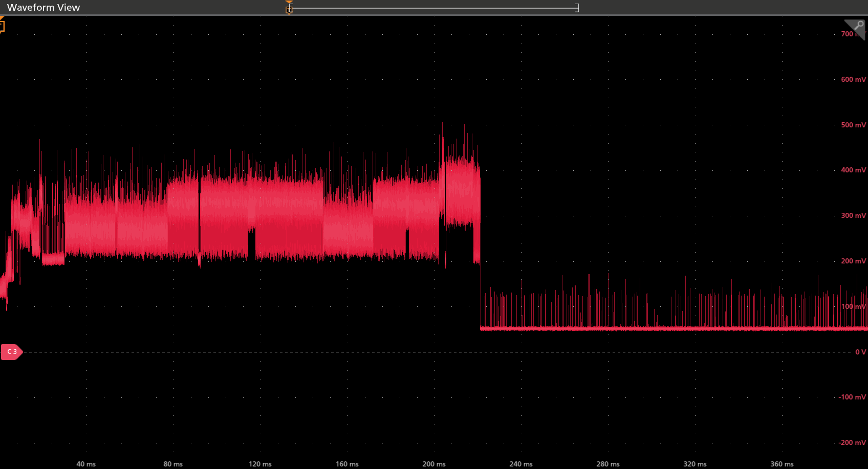Click the 120 ms time axis label
Image resolution: width=868 pixels, height=469 pixels.
coord(260,464)
